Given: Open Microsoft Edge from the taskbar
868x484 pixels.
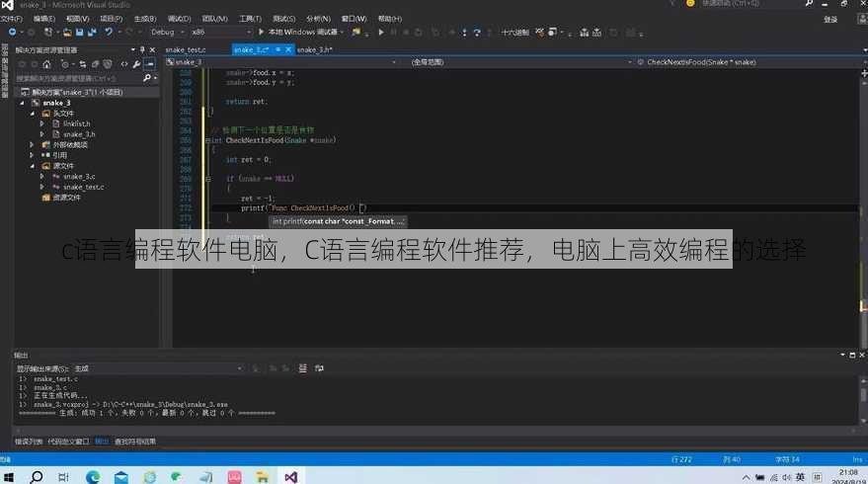Looking at the screenshot, I should pyautogui.click(x=93, y=477).
